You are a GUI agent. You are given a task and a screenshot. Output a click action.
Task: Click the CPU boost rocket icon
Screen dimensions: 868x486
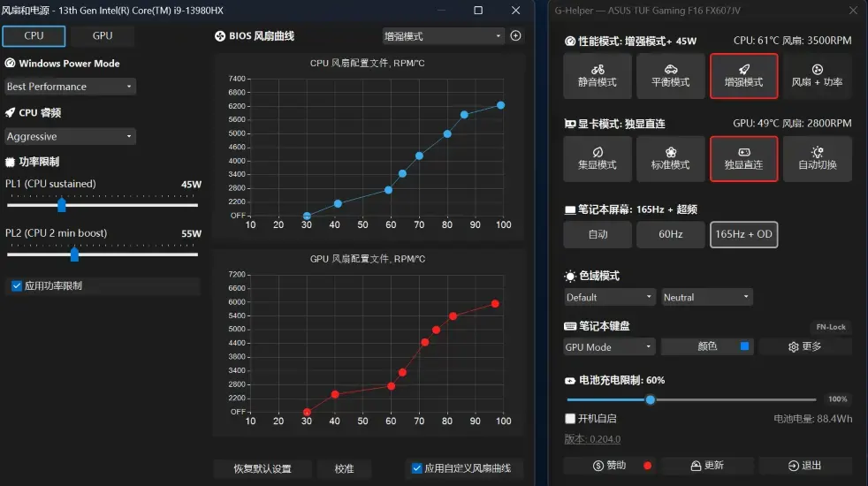[10, 112]
